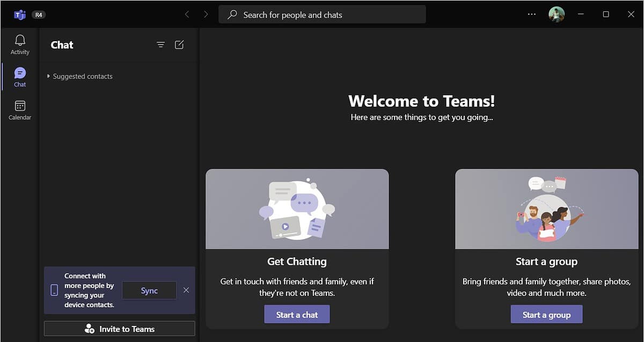
Task: Click the search for people and chats field
Action: pyautogui.click(x=321, y=14)
